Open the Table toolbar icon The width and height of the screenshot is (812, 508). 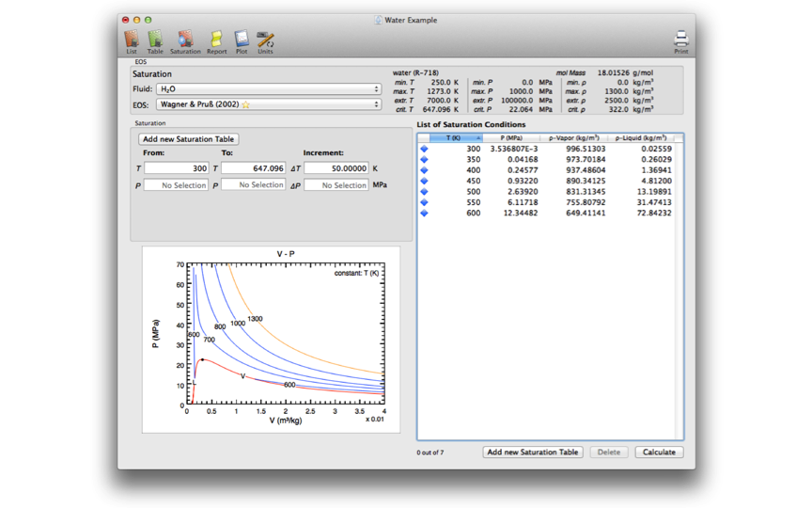(x=155, y=42)
